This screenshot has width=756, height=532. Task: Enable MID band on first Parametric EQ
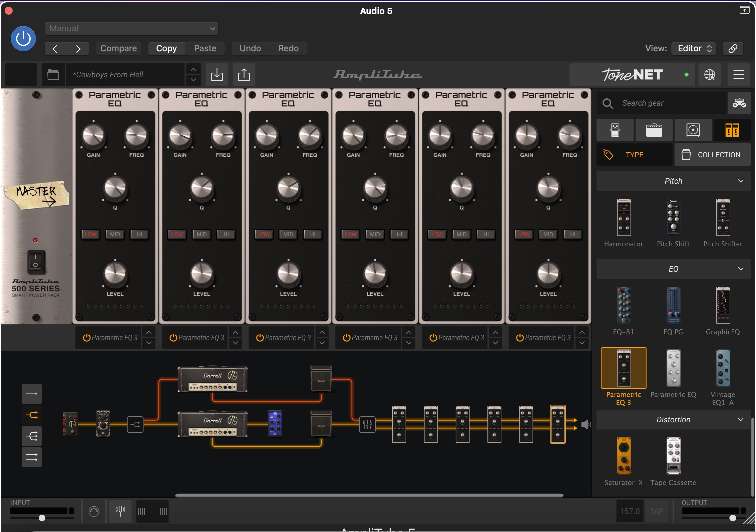[115, 234]
